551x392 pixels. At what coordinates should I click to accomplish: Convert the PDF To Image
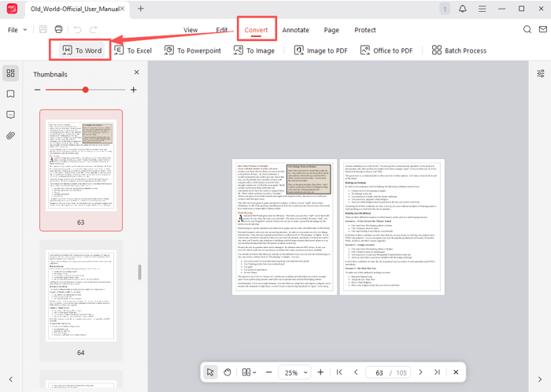click(x=254, y=50)
